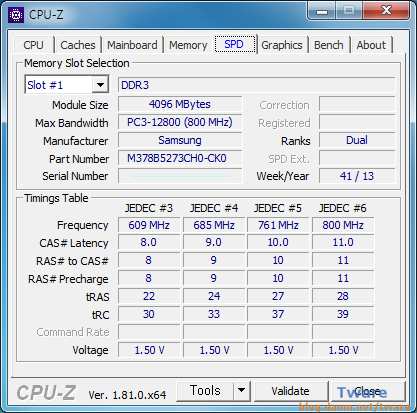Click the Serial Number field

180,176
